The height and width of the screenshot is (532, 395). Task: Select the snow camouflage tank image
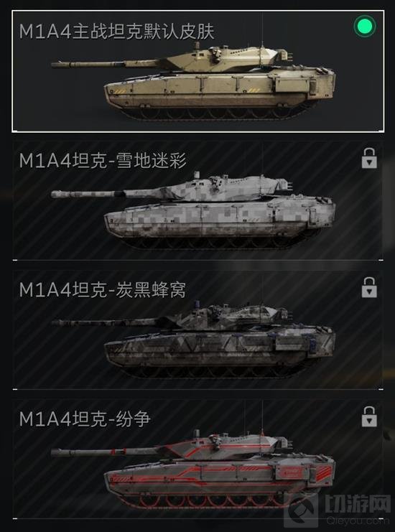[x=193, y=210]
